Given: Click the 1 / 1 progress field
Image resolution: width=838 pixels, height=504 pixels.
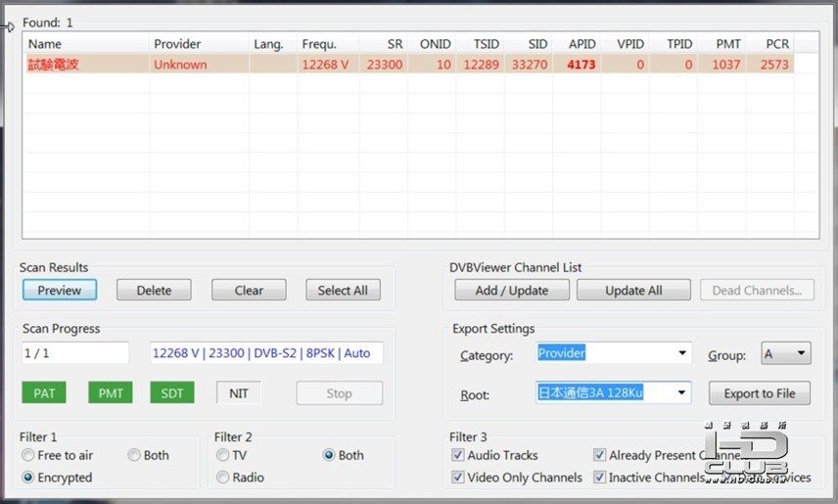Looking at the screenshot, I should pyautogui.click(x=75, y=352).
